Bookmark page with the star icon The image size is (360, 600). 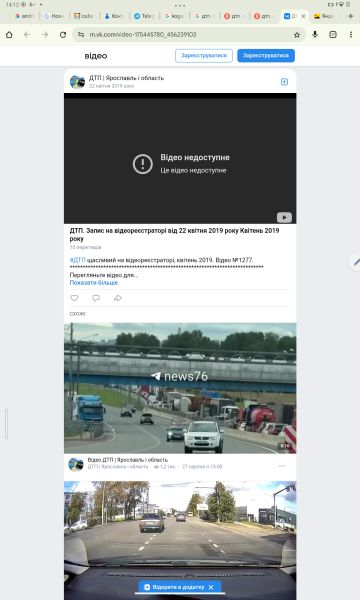tap(297, 35)
